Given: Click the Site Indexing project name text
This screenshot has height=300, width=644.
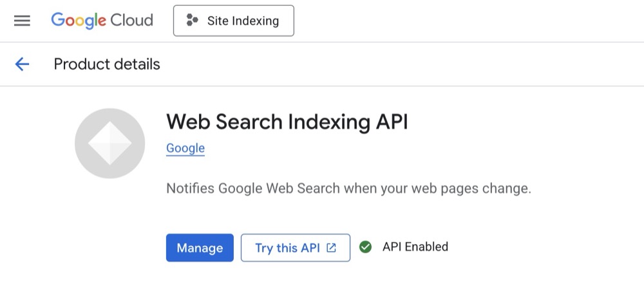Looking at the screenshot, I should 243,21.
